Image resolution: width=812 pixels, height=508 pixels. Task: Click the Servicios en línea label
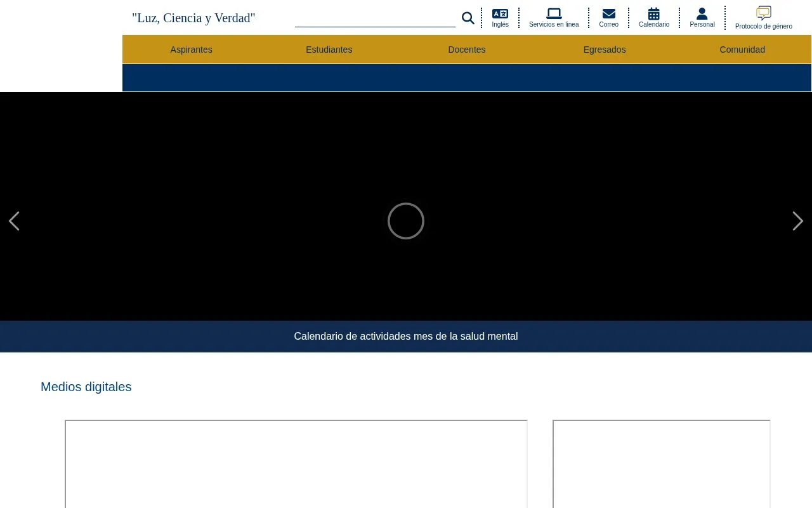(x=554, y=25)
